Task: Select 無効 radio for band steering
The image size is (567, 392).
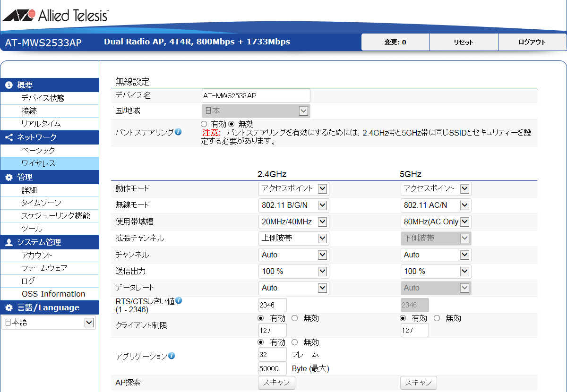Action: click(x=232, y=124)
